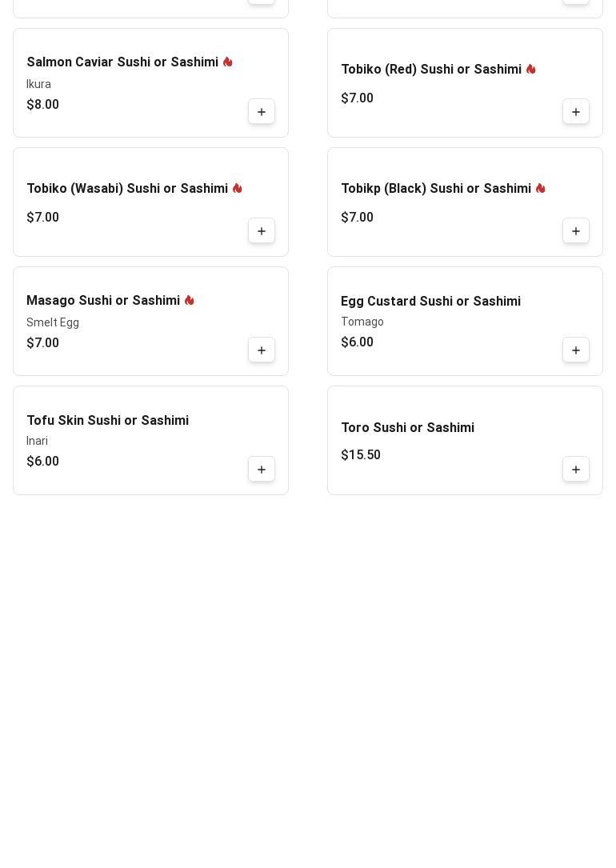Add Tobikp (Black) Sushi or Sashimi
Image resolution: width=616 pixels, height=868 pixels.
[x=576, y=231]
